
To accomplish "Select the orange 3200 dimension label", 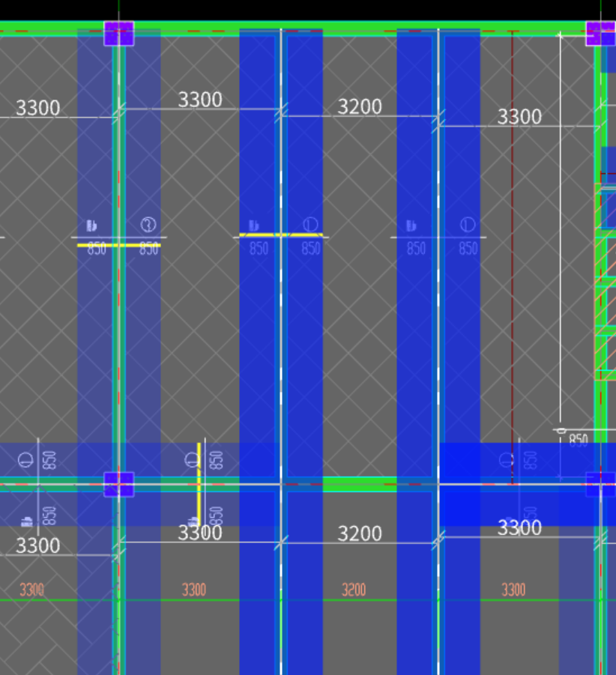I will [354, 590].
